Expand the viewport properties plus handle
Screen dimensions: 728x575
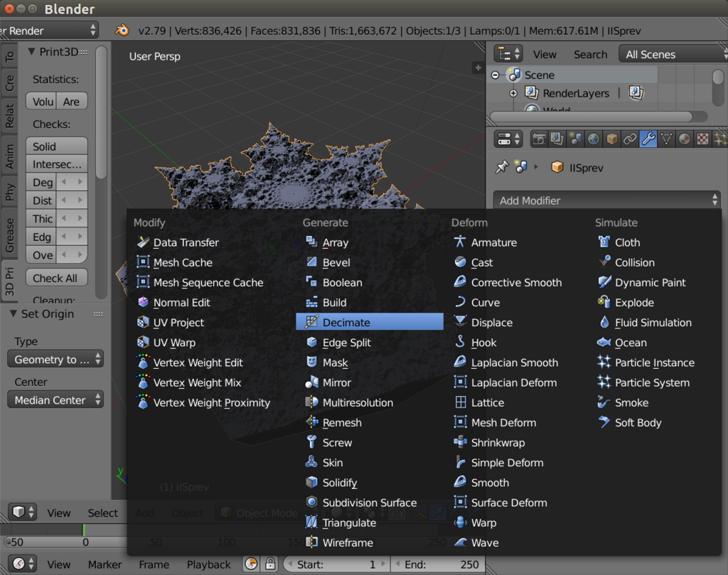tap(478, 68)
